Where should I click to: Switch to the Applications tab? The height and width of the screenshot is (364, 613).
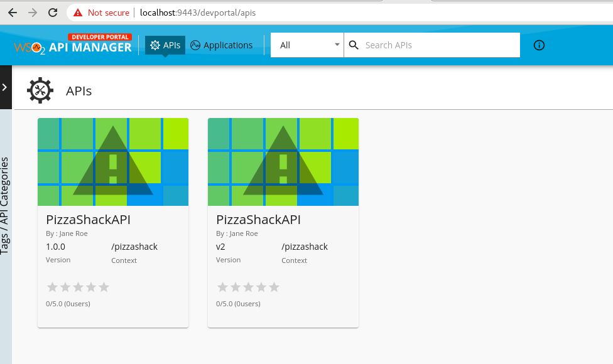(221, 45)
